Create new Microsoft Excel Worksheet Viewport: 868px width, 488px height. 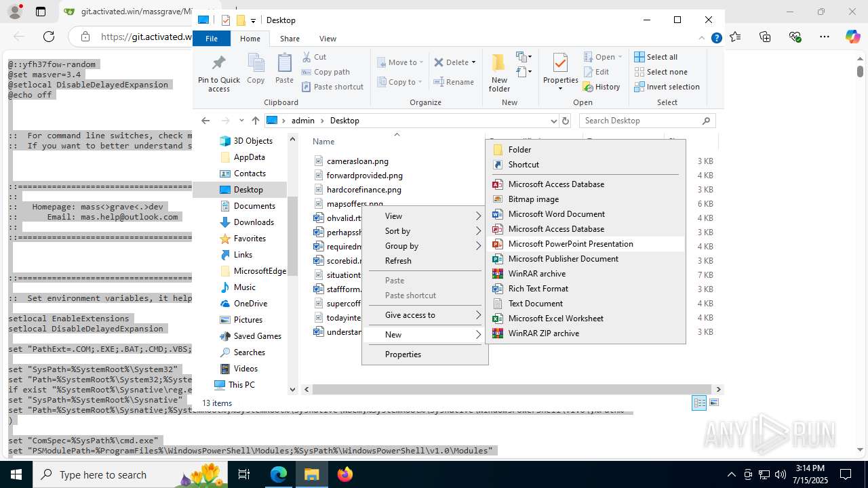point(586,319)
